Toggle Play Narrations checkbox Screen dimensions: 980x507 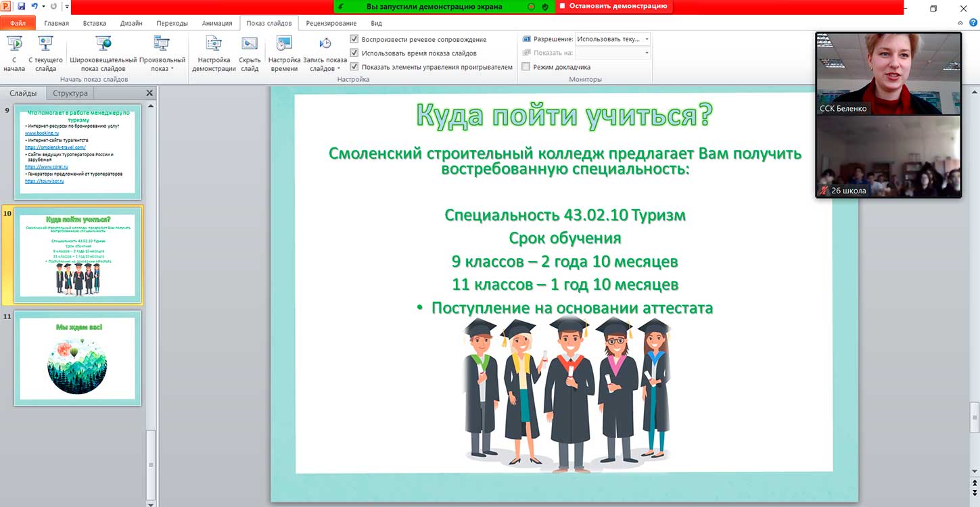(x=354, y=40)
